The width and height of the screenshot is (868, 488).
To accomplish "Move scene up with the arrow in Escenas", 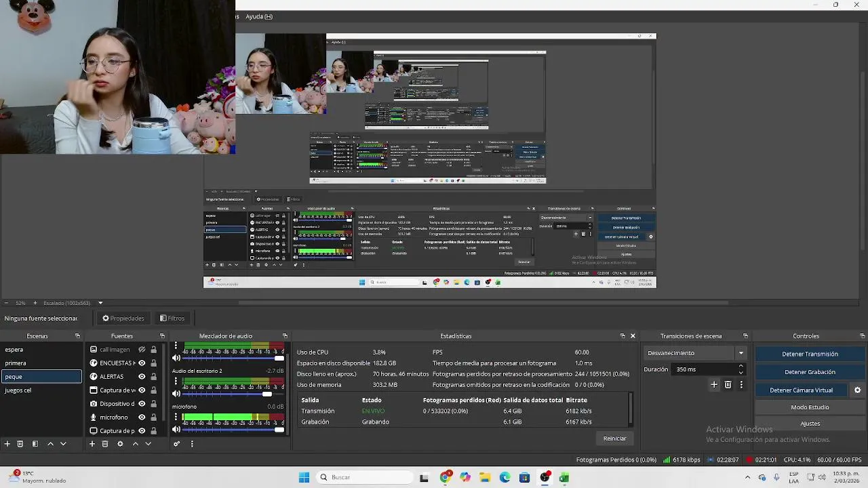I will tap(50, 444).
